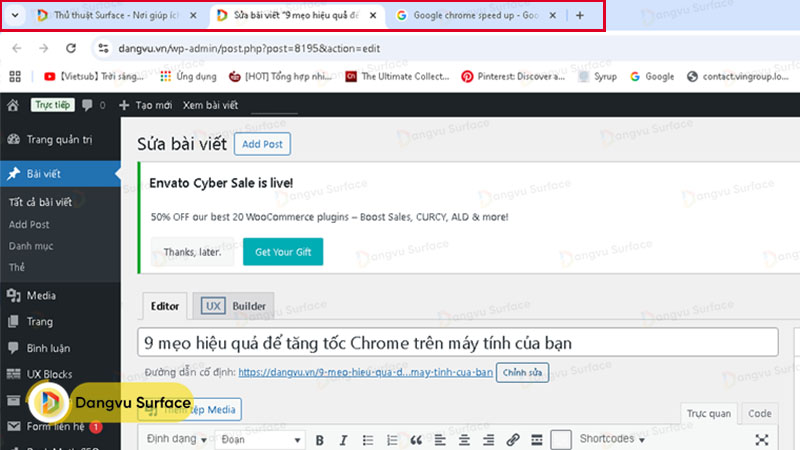Open the Định dạng dropdown

point(177,439)
